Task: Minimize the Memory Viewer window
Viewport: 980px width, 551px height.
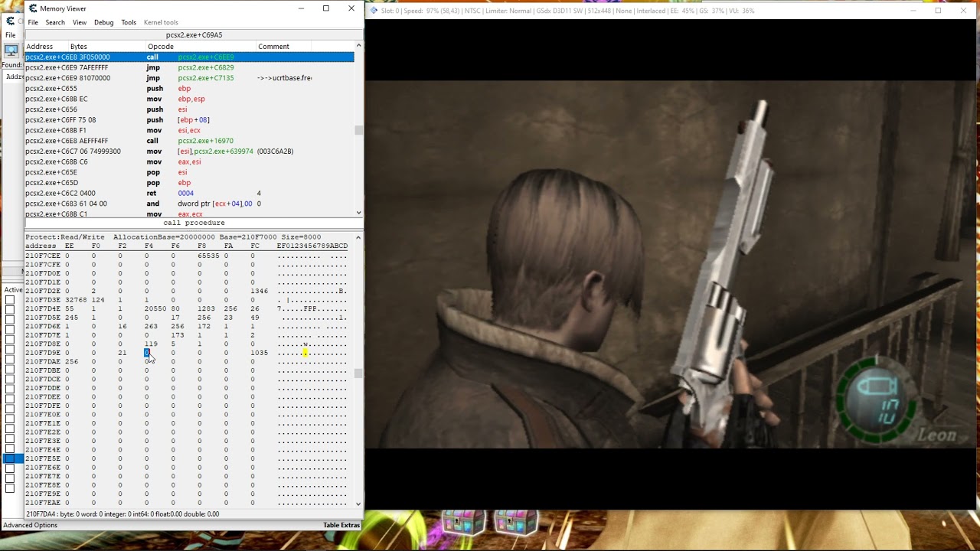Action: [x=301, y=8]
